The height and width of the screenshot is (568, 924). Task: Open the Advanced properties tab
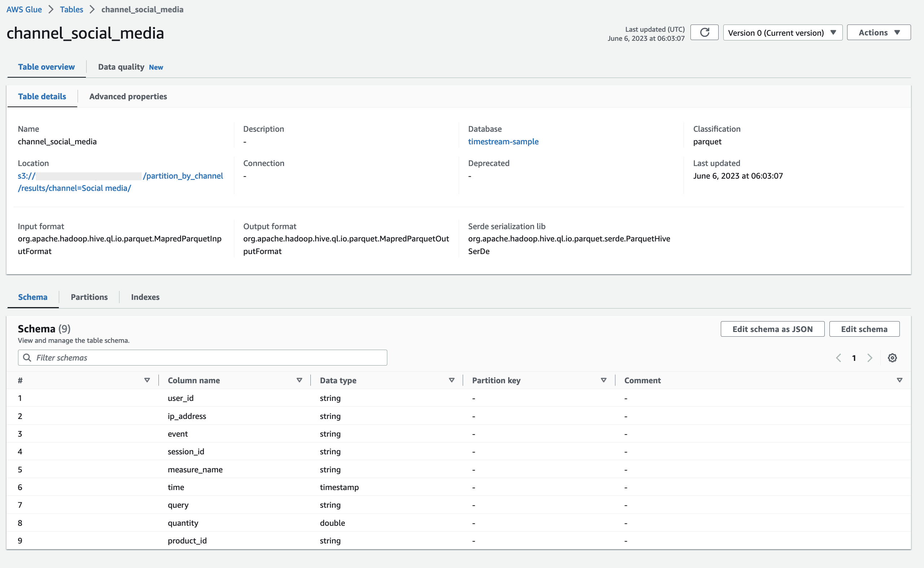[128, 97]
